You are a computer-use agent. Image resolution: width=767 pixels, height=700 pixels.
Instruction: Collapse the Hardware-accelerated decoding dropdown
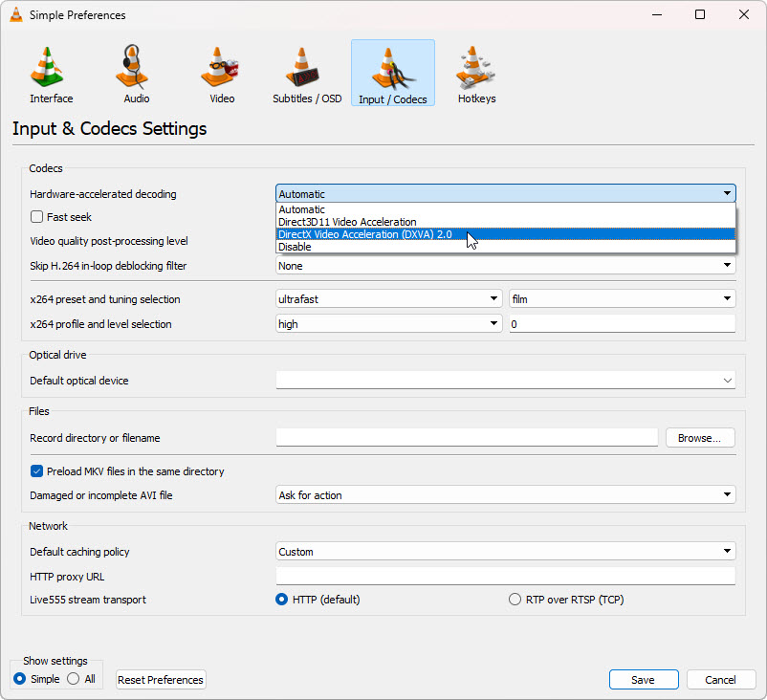point(505,194)
